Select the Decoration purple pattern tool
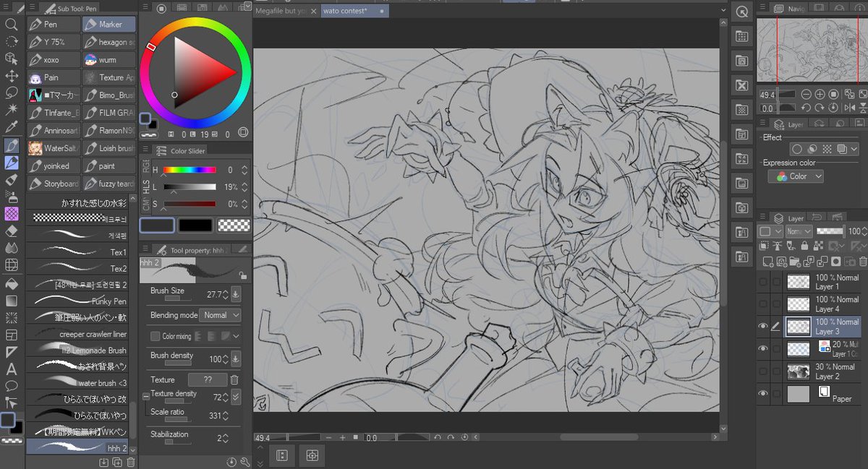Image resolution: width=868 pixels, height=469 pixels. (12, 214)
